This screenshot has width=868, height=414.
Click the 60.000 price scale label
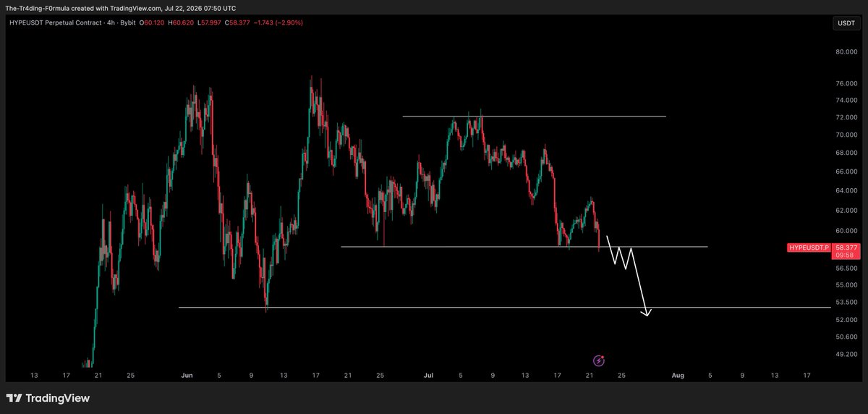coord(845,231)
